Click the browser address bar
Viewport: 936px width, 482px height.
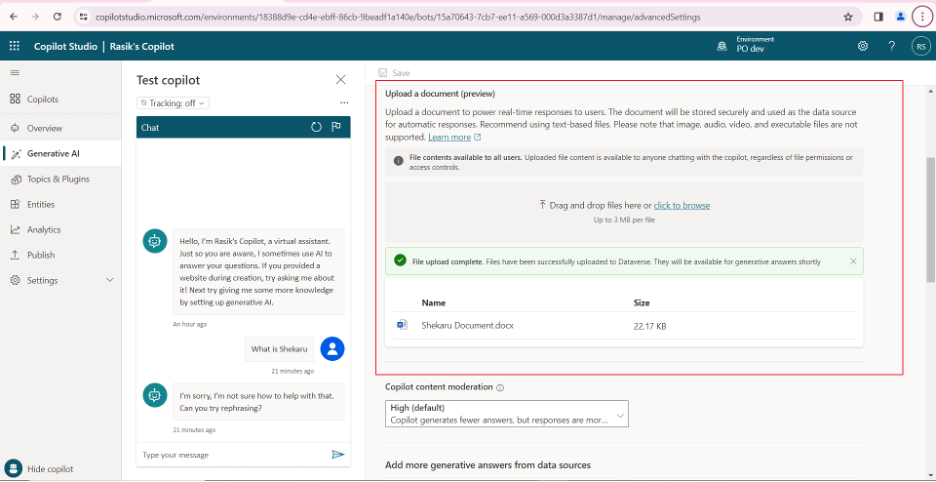[x=466, y=17]
